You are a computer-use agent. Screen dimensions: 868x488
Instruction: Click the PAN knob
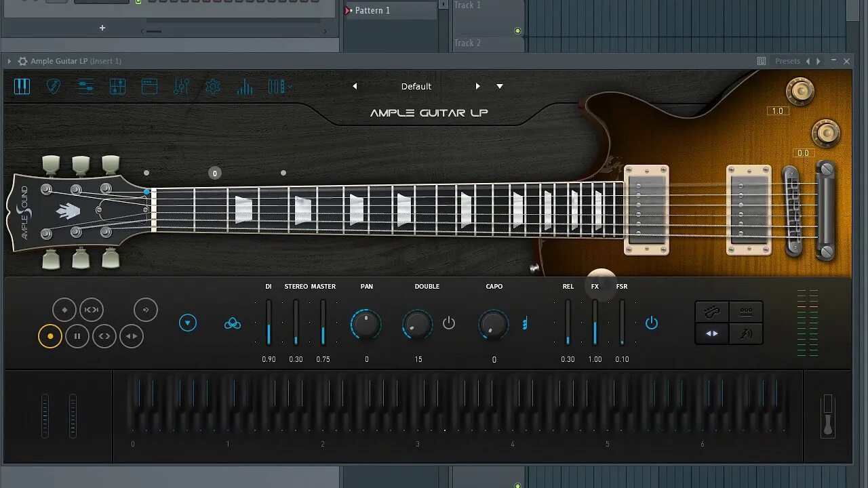pyautogui.click(x=366, y=325)
